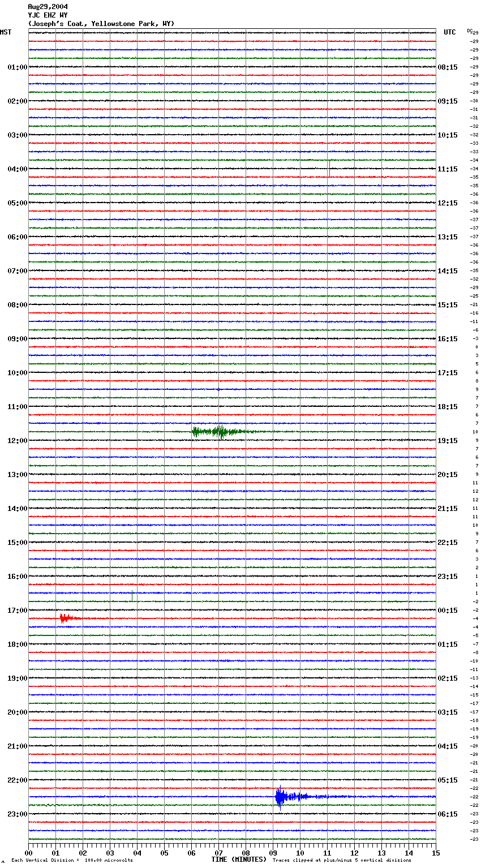This screenshot has width=481, height=868.
Task: Click minute tick label 12 on the bottom axis
Action: click(354, 853)
